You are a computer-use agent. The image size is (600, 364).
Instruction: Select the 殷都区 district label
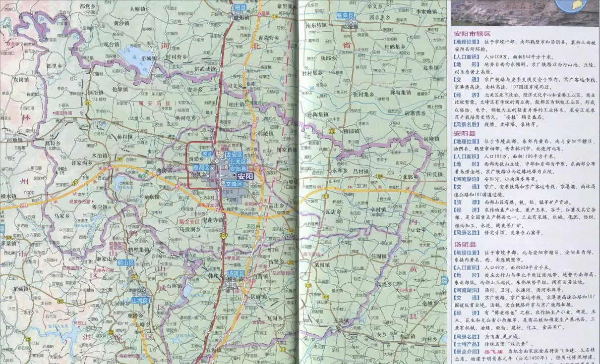pos(201,168)
